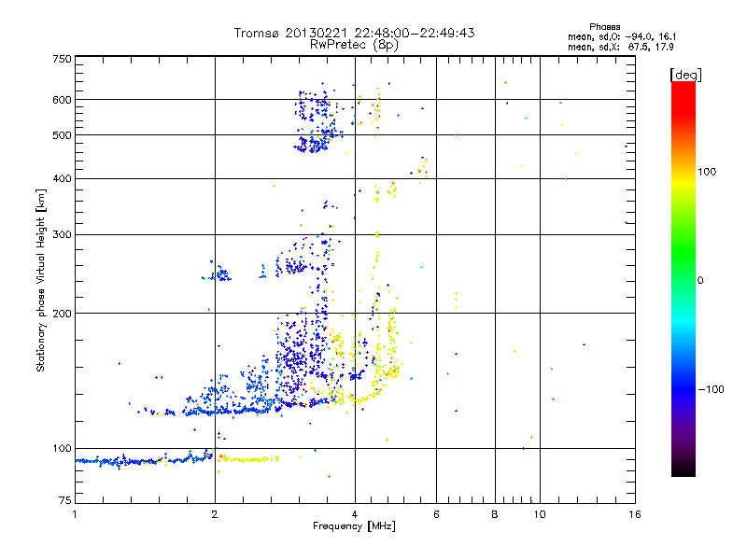The height and width of the screenshot is (560, 747).
Task: Click the yellow-green echo trace just below 100 km
Action: [248, 459]
